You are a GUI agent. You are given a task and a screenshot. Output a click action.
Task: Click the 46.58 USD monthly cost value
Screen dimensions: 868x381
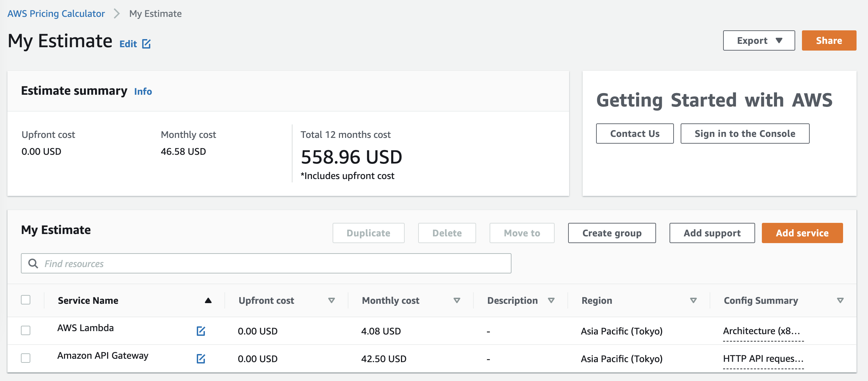183,151
